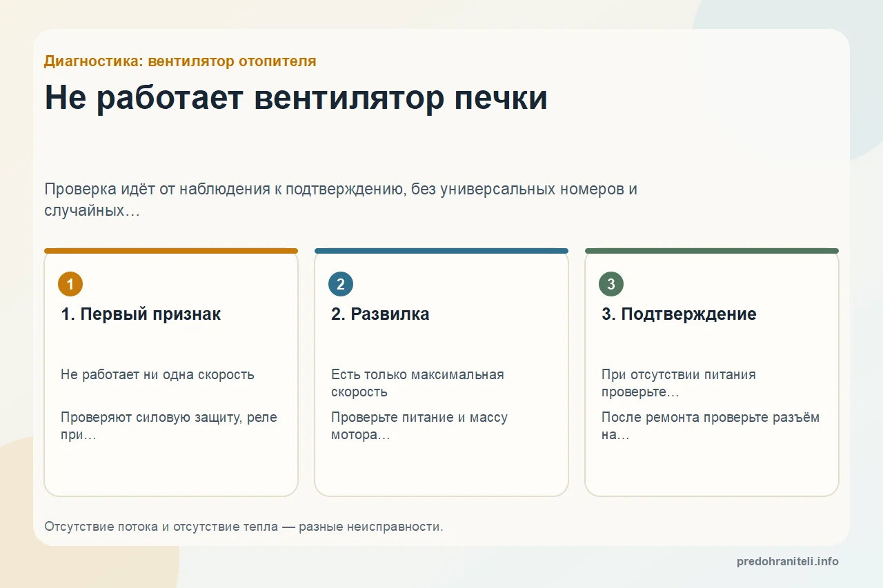Click the footer note 'Отсутствие потока и отсутствие тепла'
This screenshot has height=588, width=883.
244,527
